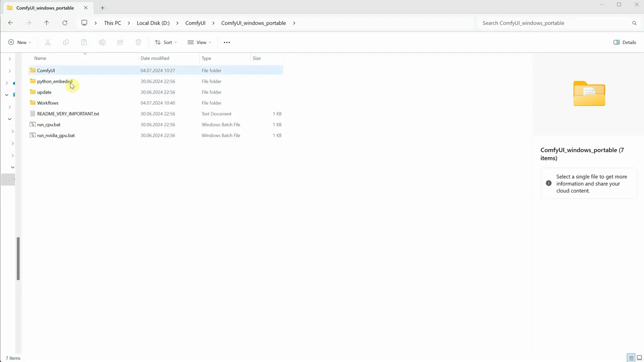Click the Copy icon in toolbar
The image size is (644, 362).
point(66,42)
